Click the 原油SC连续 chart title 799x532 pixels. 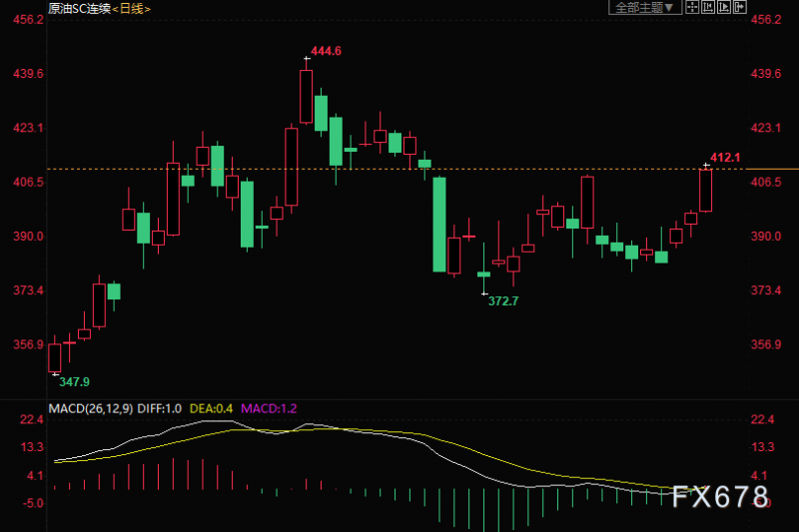pyautogui.click(x=80, y=9)
